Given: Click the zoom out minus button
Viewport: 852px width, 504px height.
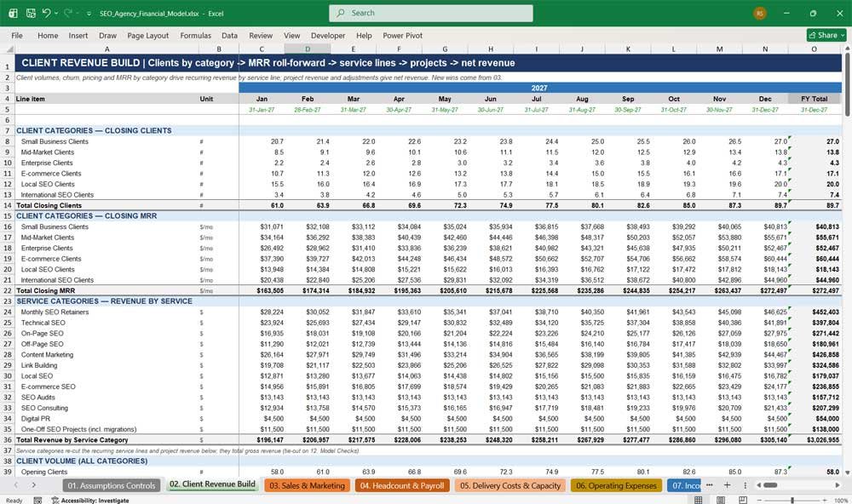Looking at the screenshot, I should (x=759, y=500).
